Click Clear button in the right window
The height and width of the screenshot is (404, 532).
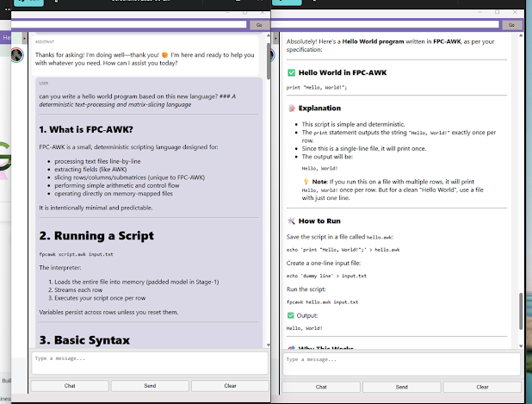click(x=482, y=387)
